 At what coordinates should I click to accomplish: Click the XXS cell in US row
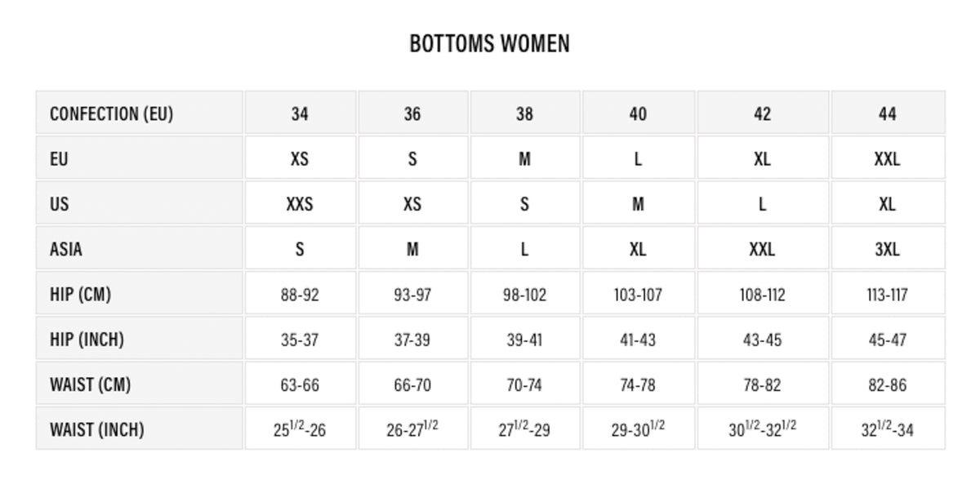coord(300,204)
